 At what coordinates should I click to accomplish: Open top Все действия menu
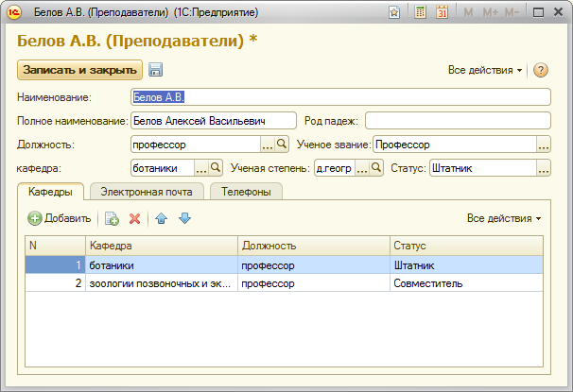pyautogui.click(x=485, y=70)
